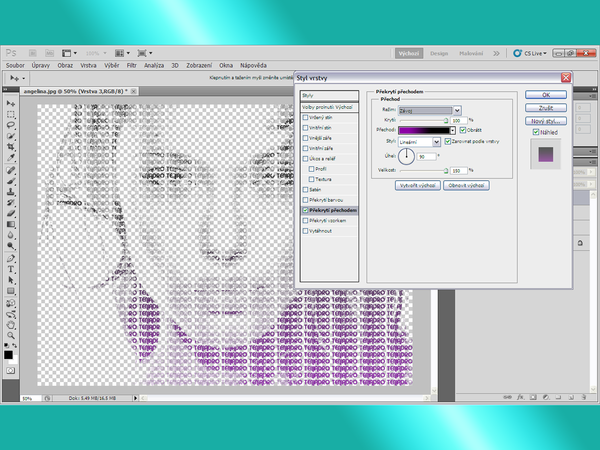Click the purple gradient preview bar
Screen dimensions: 600x450
tap(422, 131)
